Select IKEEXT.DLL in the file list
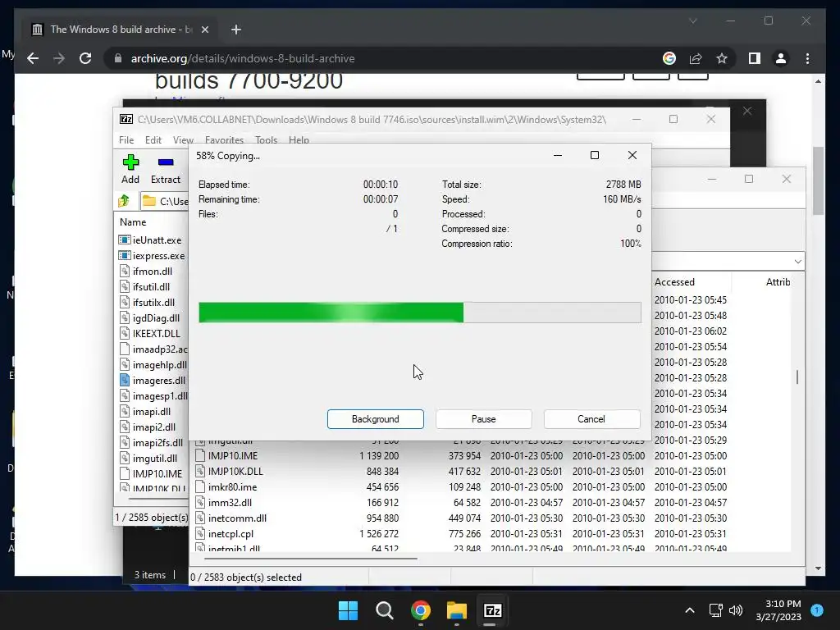Viewport: 840px width, 630px height. 149,334
